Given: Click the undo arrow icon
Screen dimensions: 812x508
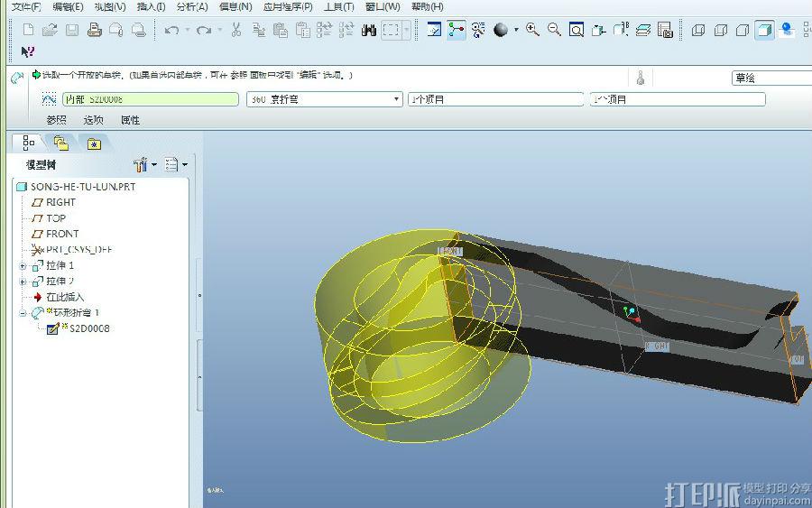Looking at the screenshot, I should (x=171, y=30).
